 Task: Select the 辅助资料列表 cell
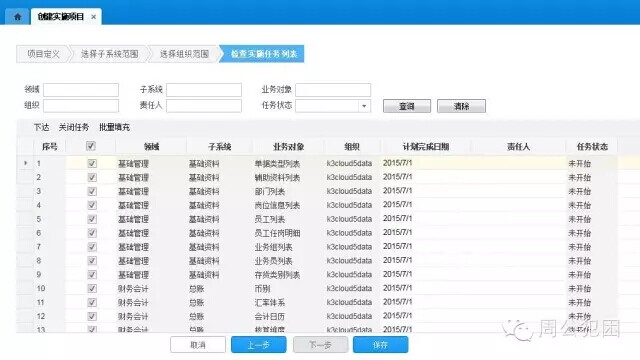[x=277, y=178]
